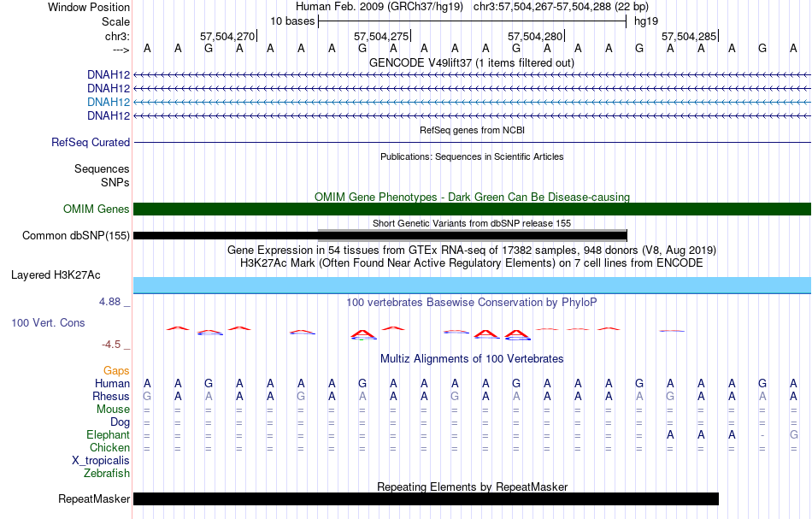Click the Layered H3K27Ac track label
The width and height of the screenshot is (812, 519).
[x=56, y=275]
